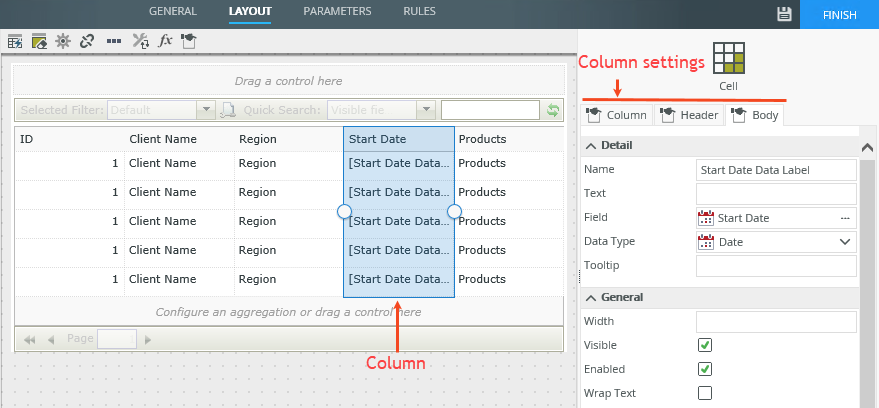Click the fx expressions toolbar icon
879x408 pixels.
(166, 41)
